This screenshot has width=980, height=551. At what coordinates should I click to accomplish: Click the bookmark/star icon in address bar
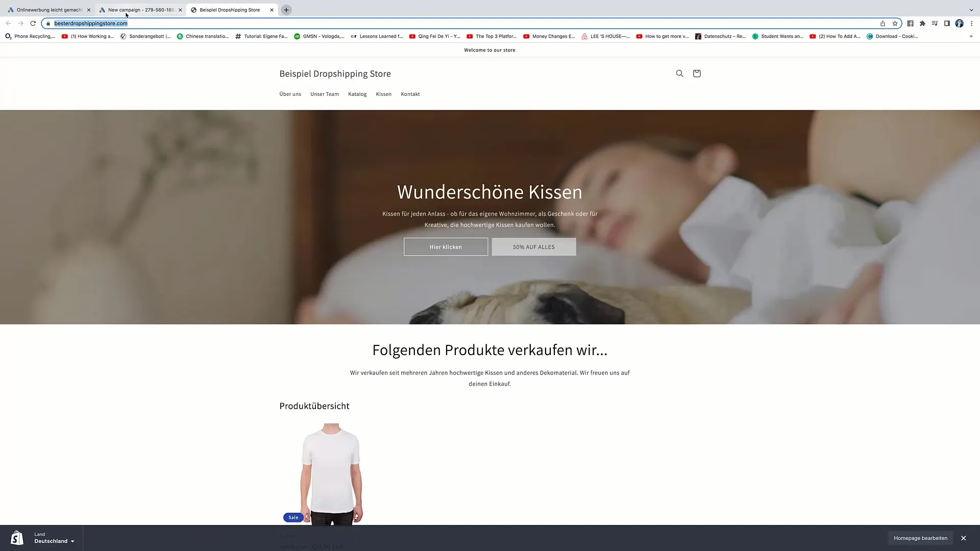click(896, 23)
